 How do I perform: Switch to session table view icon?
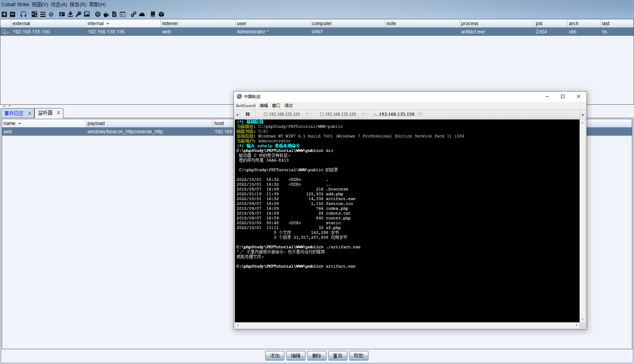coord(43,14)
